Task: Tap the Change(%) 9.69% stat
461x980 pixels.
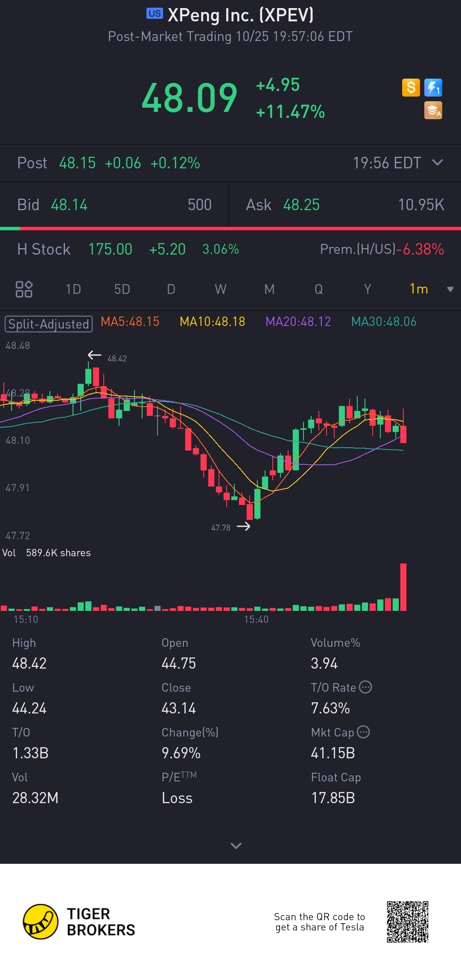Action: point(190,743)
